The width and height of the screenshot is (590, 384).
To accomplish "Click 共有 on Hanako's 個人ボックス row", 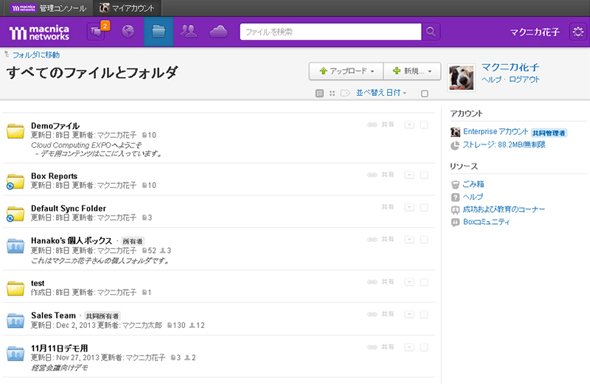I will coord(388,239).
